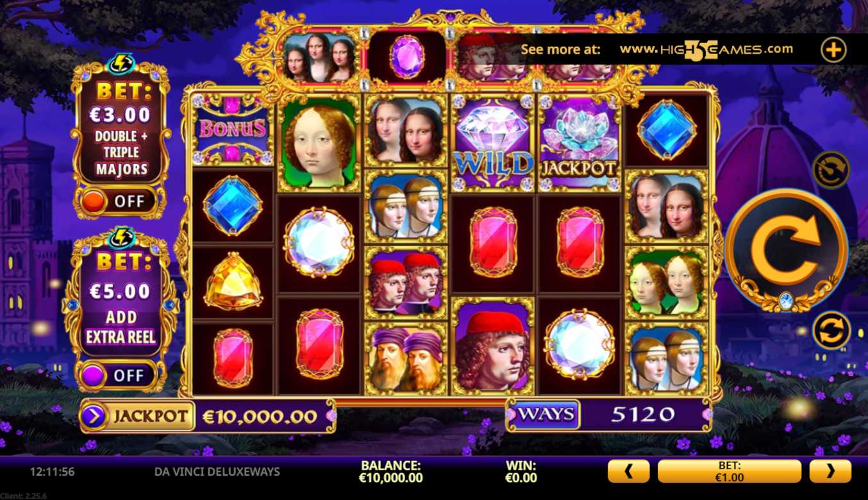Click the lightning bolt above the €3.00 bet panel
The height and width of the screenshot is (500, 868).
120,63
